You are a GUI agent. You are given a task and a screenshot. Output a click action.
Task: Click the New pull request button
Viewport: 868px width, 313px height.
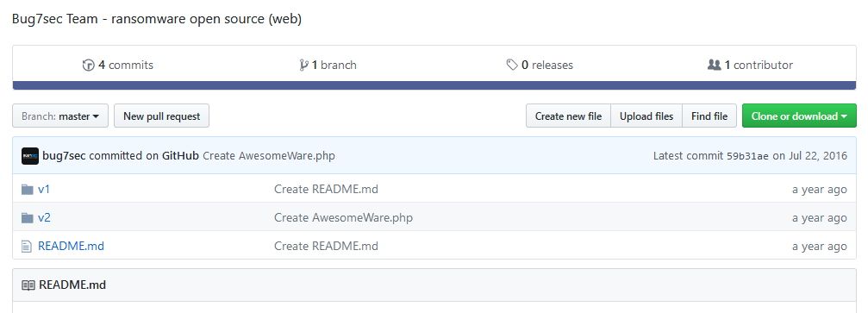pyautogui.click(x=162, y=116)
